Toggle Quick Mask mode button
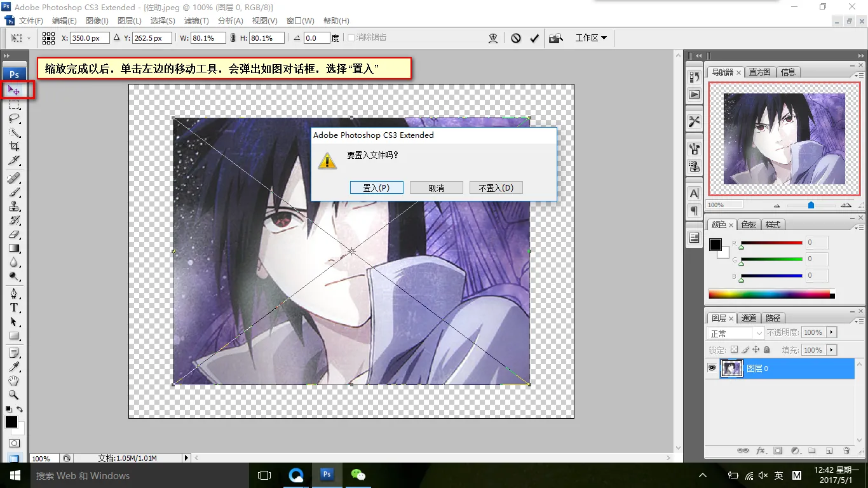 [14, 443]
